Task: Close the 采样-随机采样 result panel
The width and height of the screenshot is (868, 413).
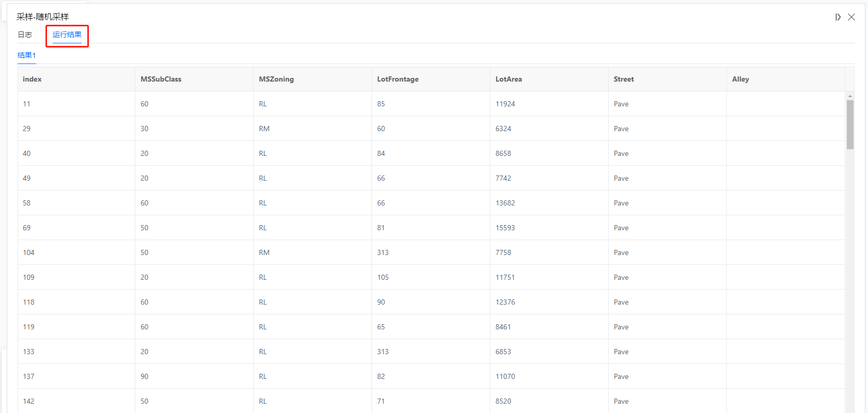Action: [x=851, y=17]
